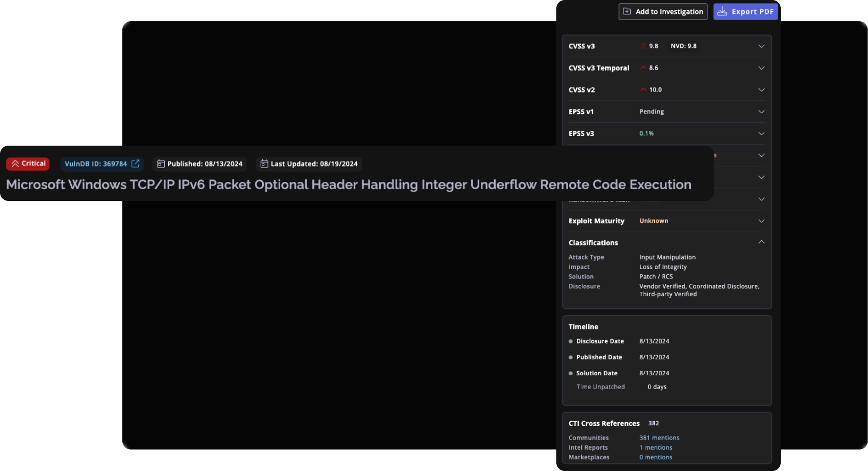The width and height of the screenshot is (868, 471).
Task: Click the download icon in Export PDF
Action: 722,12
